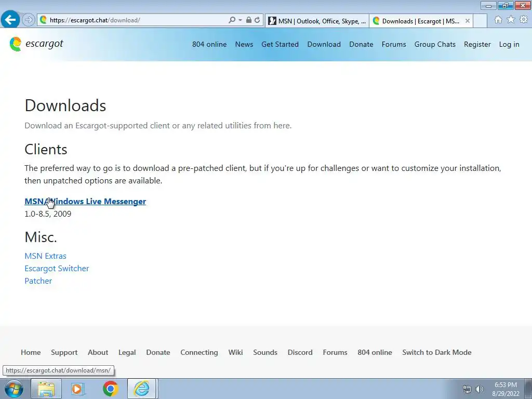
Task: Open the Windows Start orb
Action: tap(14, 389)
